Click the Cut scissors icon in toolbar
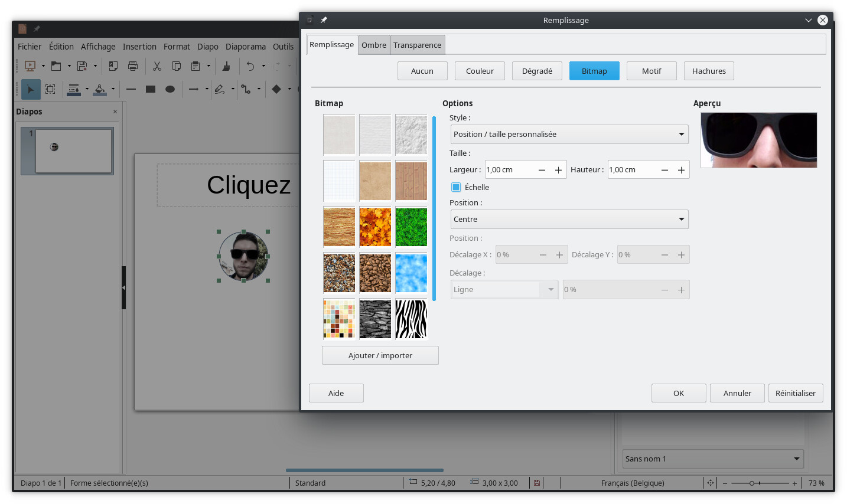 157,66
